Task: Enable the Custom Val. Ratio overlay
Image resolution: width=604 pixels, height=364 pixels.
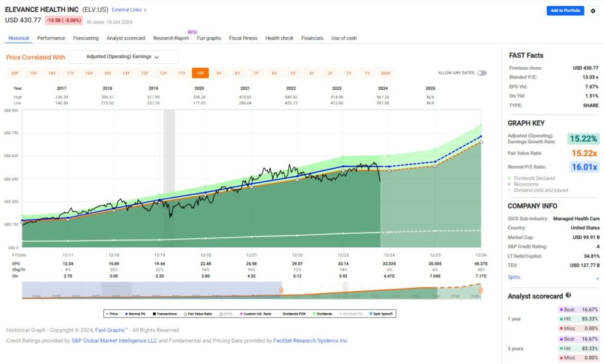Action: click(x=255, y=313)
